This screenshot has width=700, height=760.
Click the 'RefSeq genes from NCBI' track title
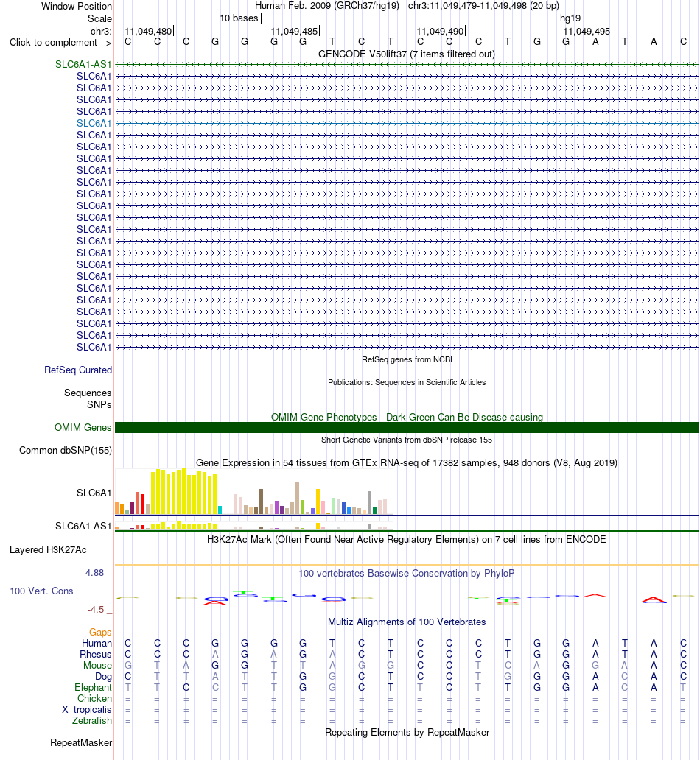[x=407, y=359]
